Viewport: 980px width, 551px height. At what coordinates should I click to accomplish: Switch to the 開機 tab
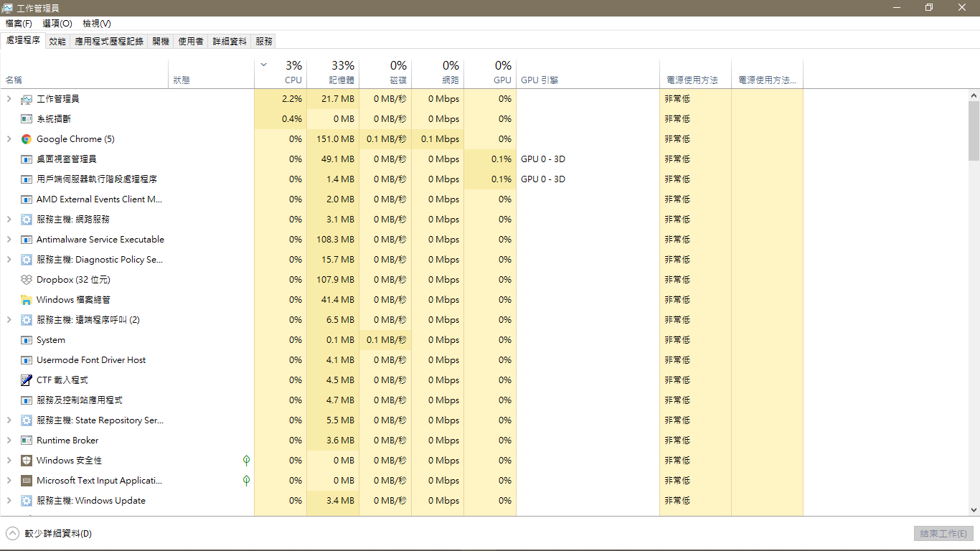(161, 42)
